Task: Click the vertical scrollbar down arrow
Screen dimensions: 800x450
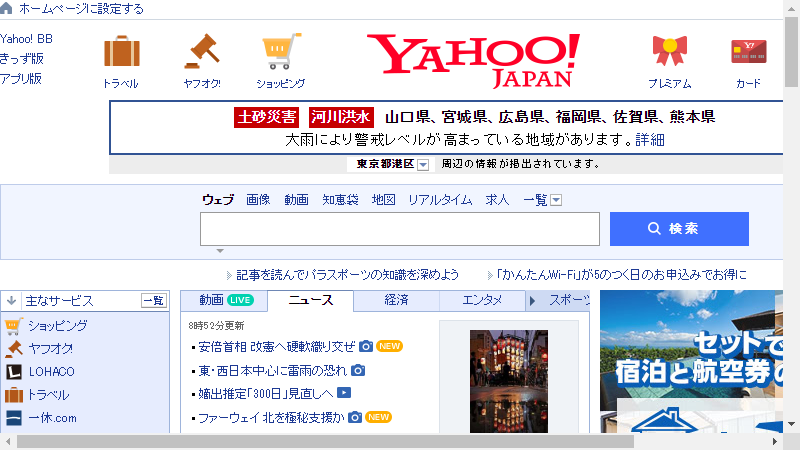Action: [791, 424]
